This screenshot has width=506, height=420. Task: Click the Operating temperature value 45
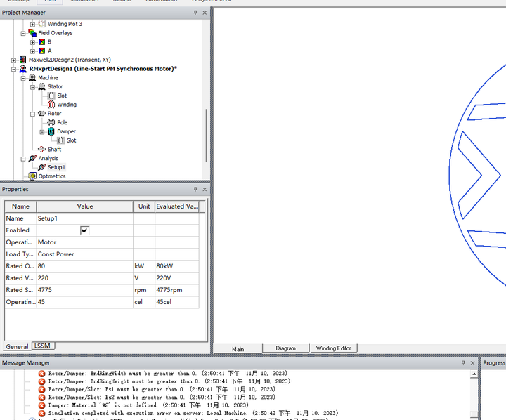(85, 302)
